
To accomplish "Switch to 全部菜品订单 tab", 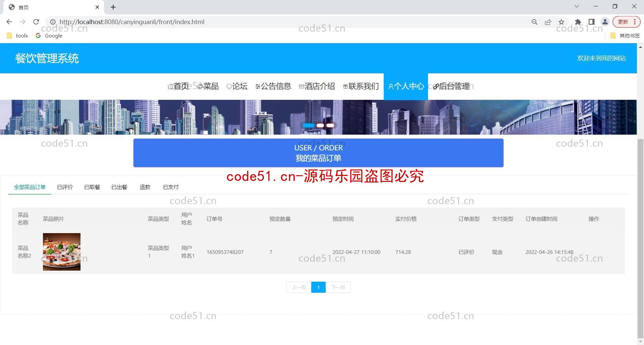I will [30, 187].
